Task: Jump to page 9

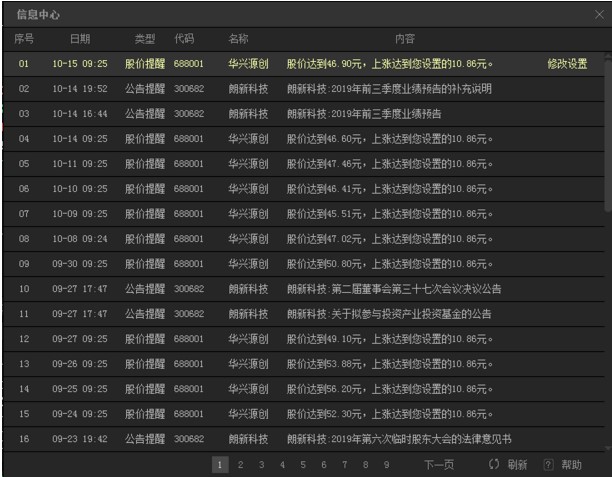Action: click(x=386, y=465)
